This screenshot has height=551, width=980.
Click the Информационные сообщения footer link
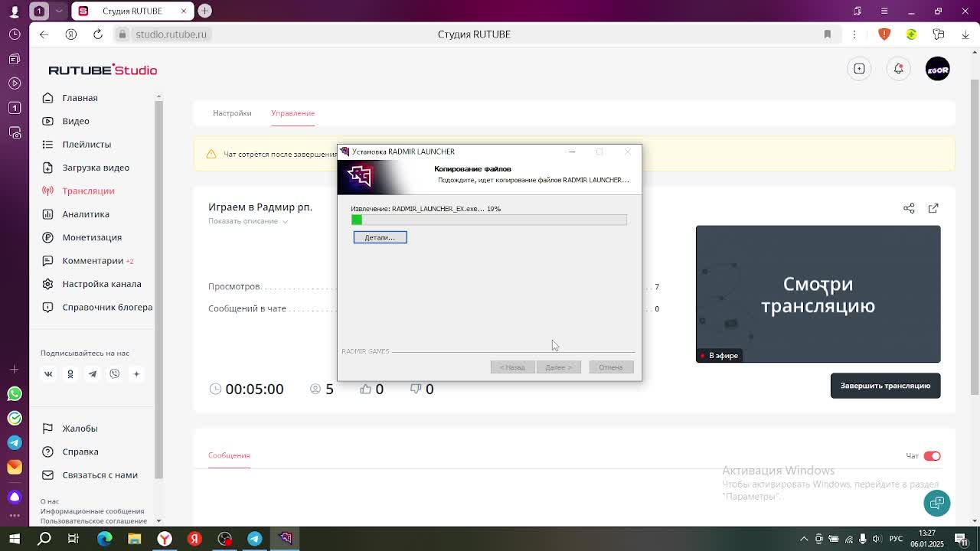pyautogui.click(x=93, y=511)
